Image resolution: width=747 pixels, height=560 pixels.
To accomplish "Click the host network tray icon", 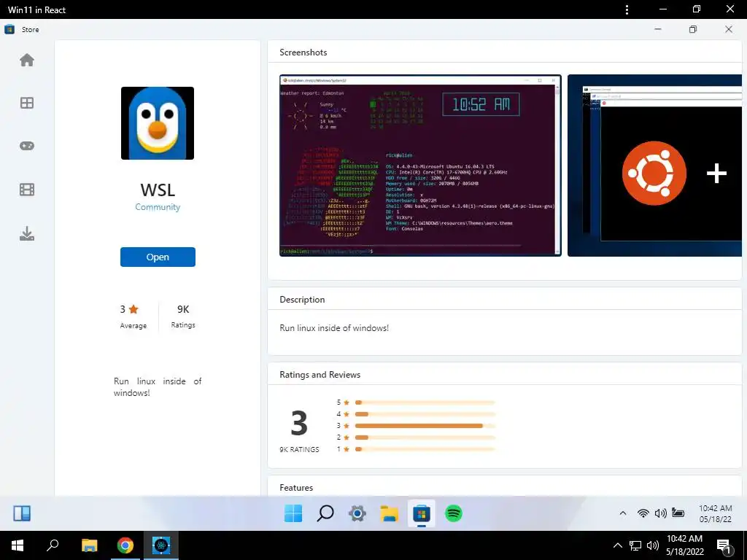I will click(635, 545).
